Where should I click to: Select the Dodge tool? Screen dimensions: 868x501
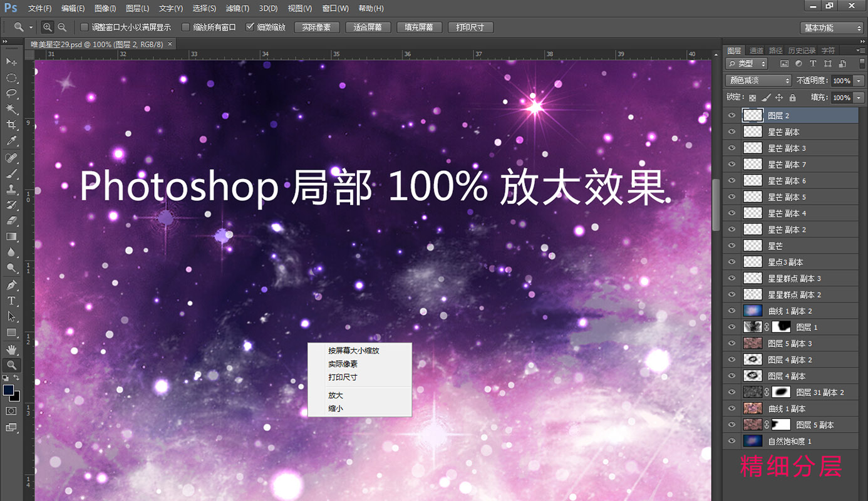point(11,268)
